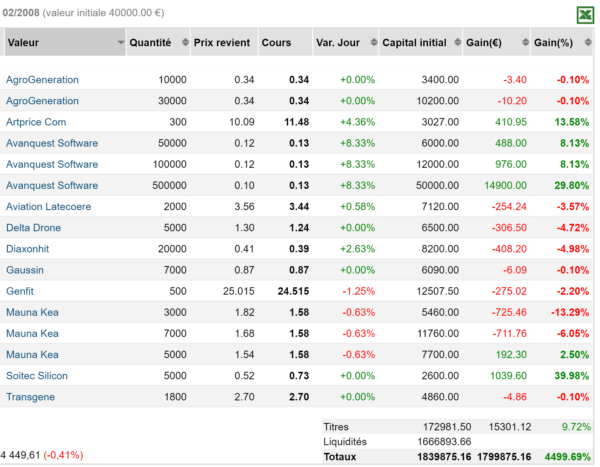This screenshot has width=600, height=467.
Task: Select the Titres row label
Action: [336, 427]
